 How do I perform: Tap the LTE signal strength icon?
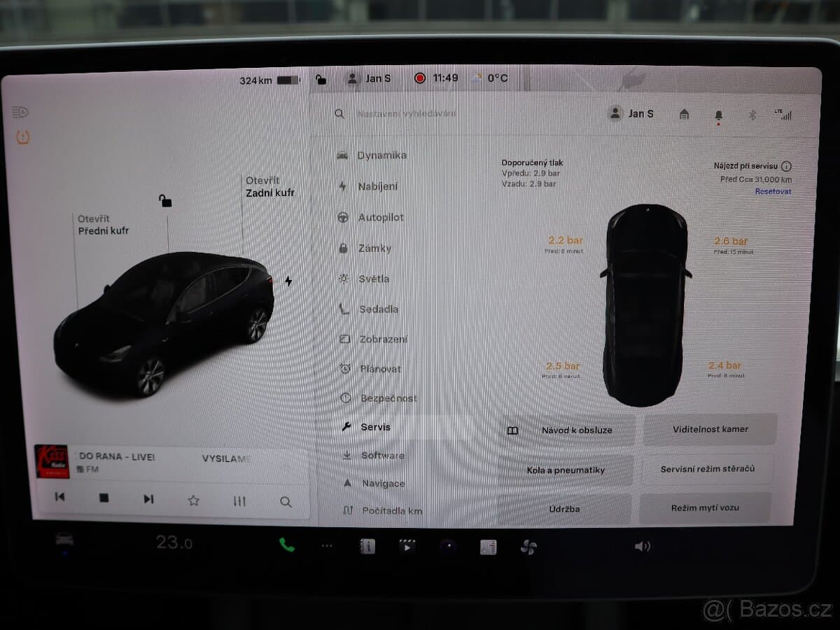click(783, 114)
